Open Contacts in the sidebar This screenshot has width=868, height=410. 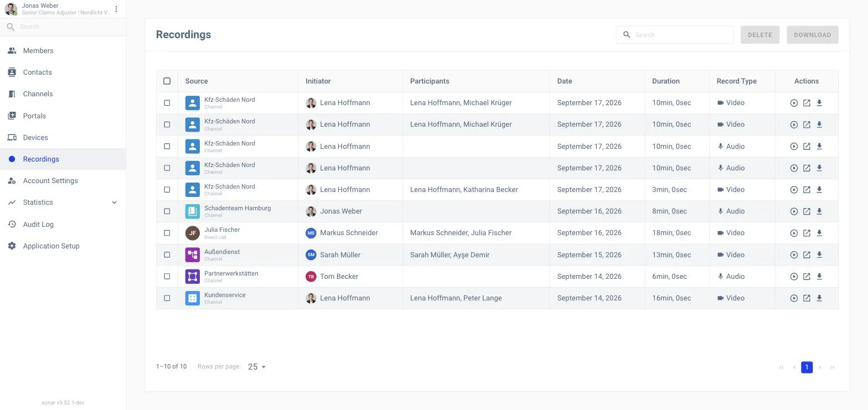(x=63, y=72)
